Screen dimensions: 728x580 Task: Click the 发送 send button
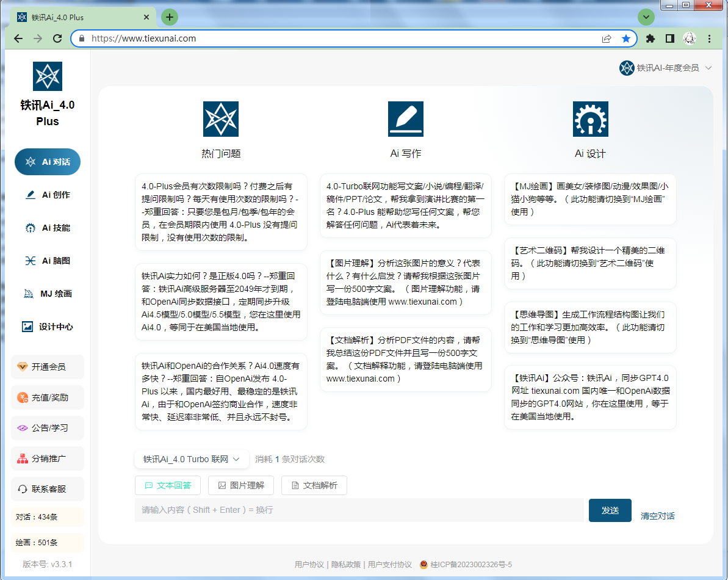(610, 510)
